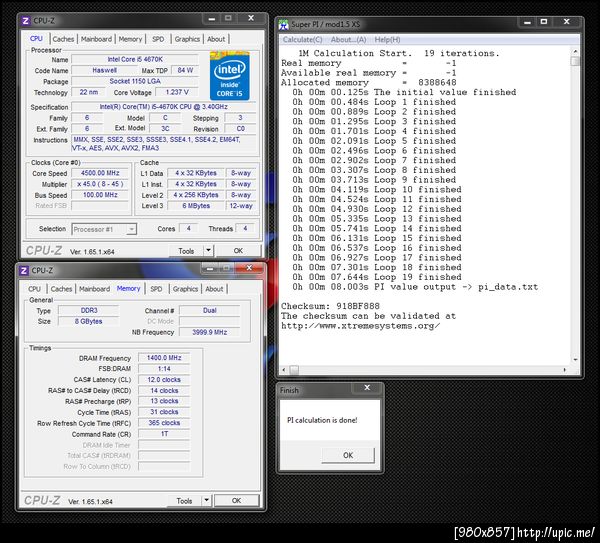The width and height of the screenshot is (600, 543).
Task: Open About tab in bottom CPU-Z window
Action: [214, 289]
